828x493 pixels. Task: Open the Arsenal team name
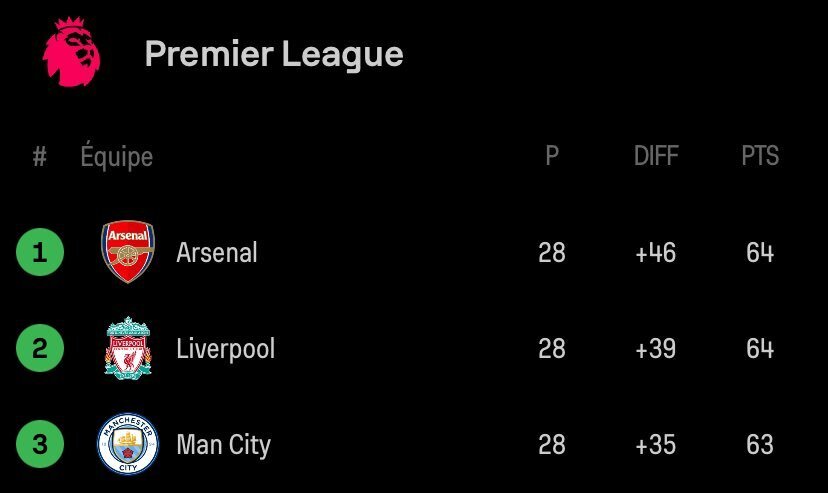point(217,252)
